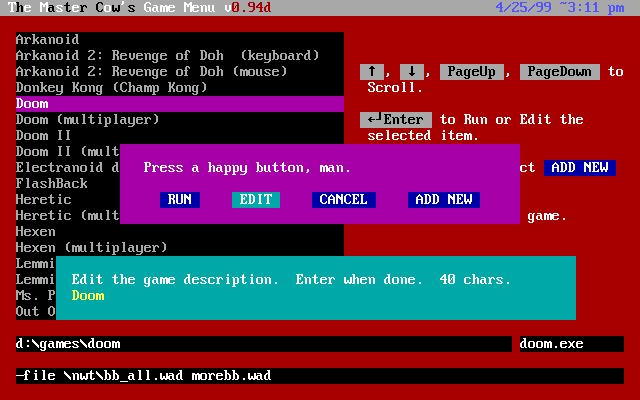Select the partially hidden Electranoid entry

pyautogui.click(x=68, y=168)
